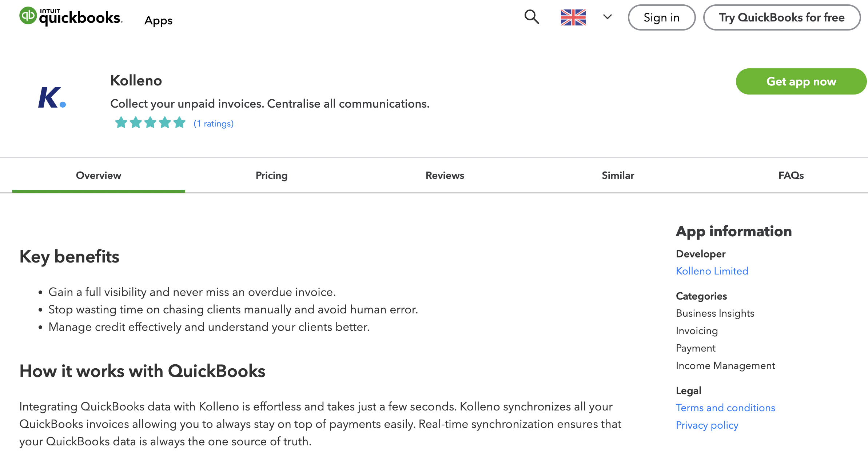
Task: Click the (1 ratings) link
Action: point(214,124)
